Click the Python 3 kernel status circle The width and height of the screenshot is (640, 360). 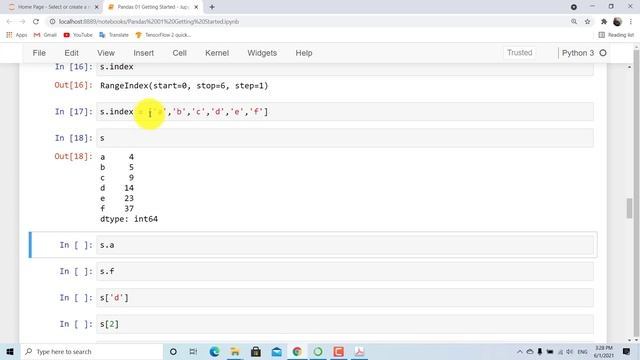(x=603, y=53)
